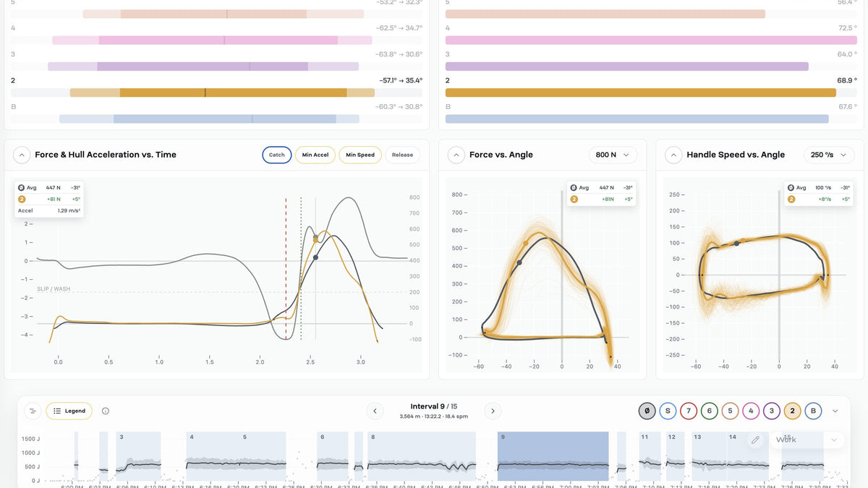The height and width of the screenshot is (488, 868).
Task: Select interval 11 on the timeline
Action: 650,455
